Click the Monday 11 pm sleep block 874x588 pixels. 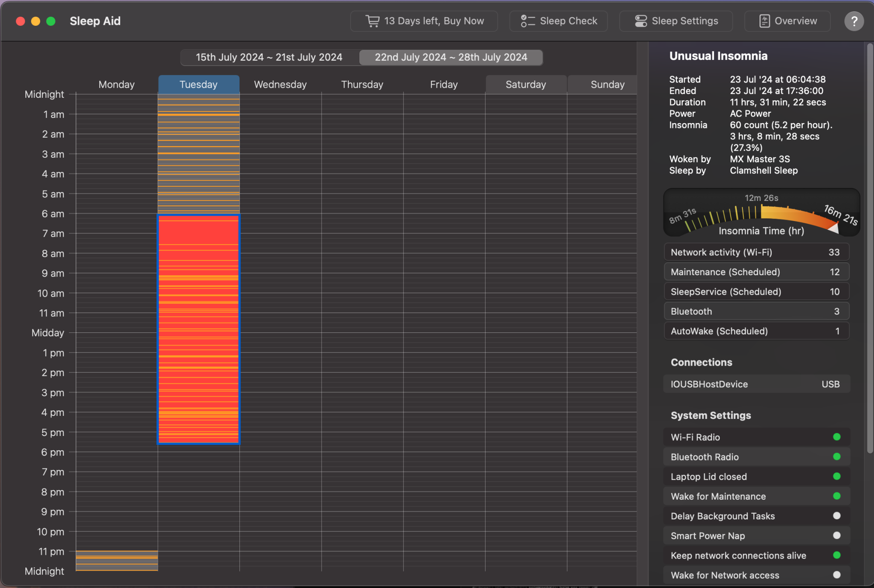117,560
